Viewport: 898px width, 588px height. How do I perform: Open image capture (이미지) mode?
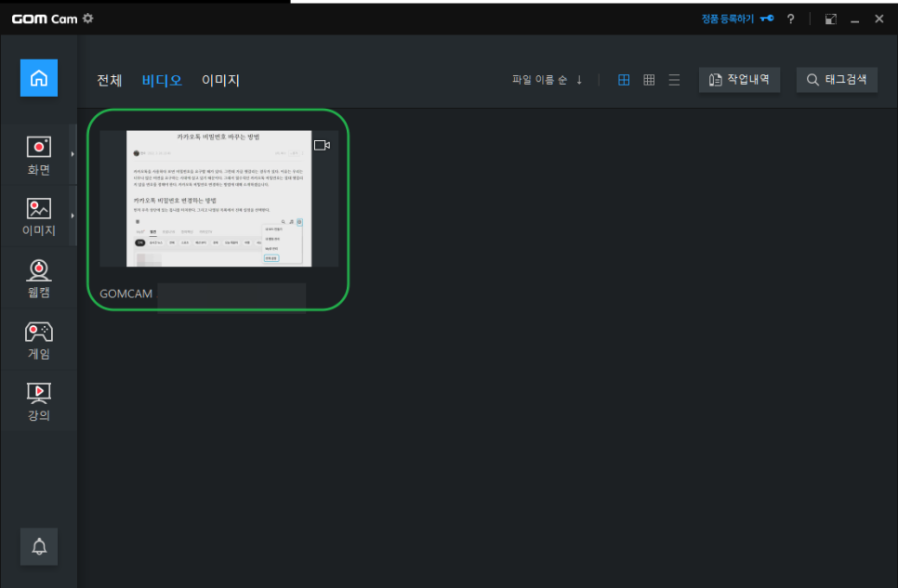[x=38, y=216]
